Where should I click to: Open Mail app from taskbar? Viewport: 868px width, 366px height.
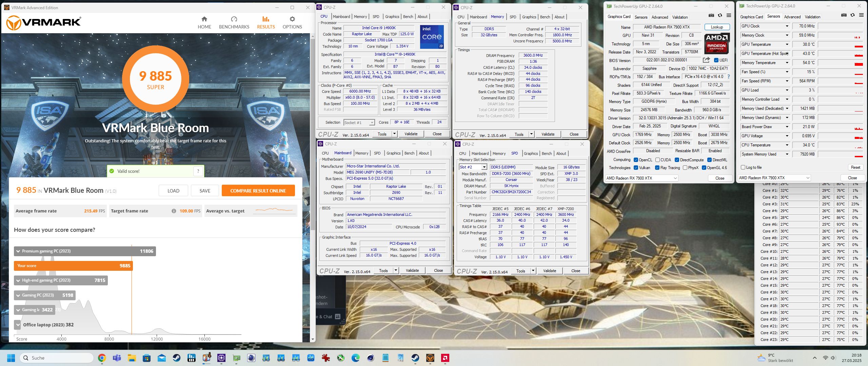(x=161, y=358)
